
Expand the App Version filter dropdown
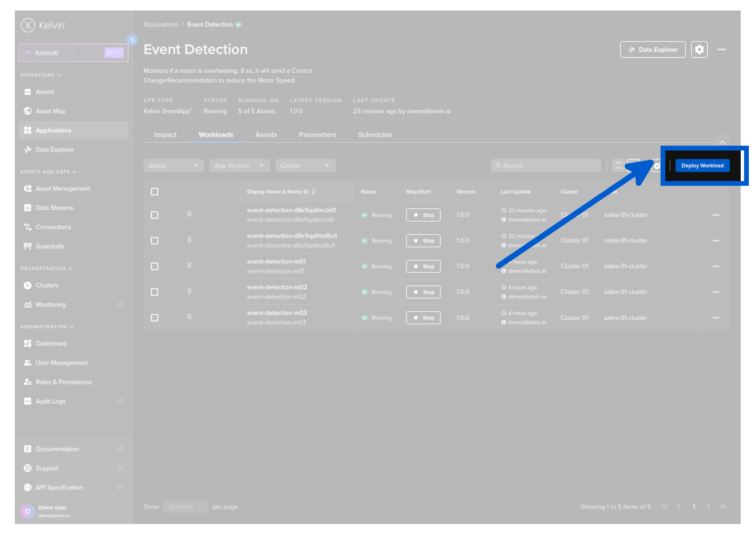click(239, 166)
